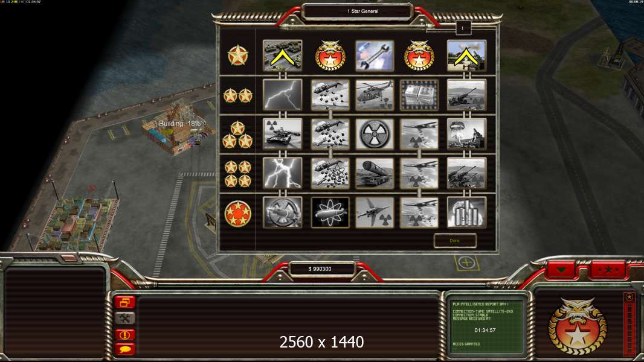Pick the helicopter drop power icon
This screenshot has height=362, width=644.
374,95
